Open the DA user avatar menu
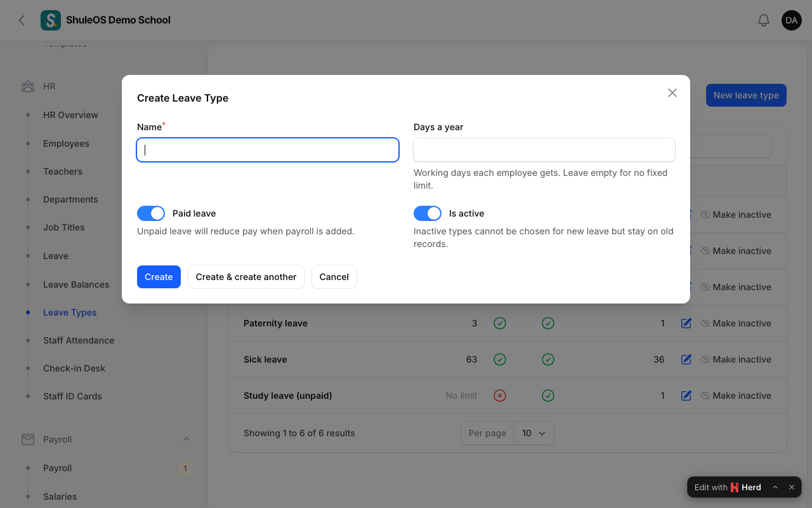The width and height of the screenshot is (812, 508). coord(792,20)
